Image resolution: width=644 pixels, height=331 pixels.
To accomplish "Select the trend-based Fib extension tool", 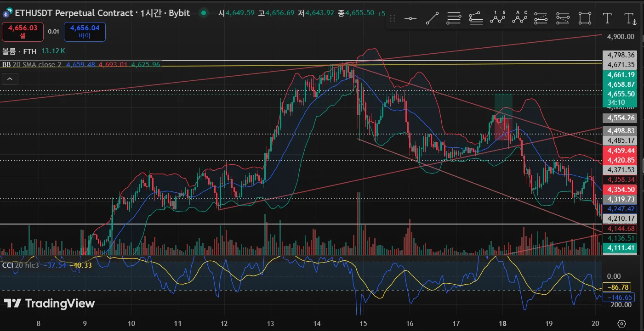I will [x=476, y=18].
